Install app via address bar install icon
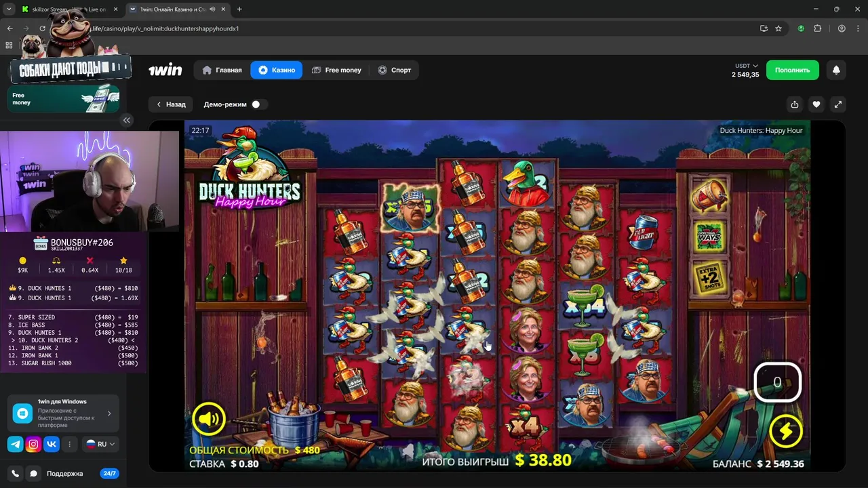868x488 pixels. (764, 28)
